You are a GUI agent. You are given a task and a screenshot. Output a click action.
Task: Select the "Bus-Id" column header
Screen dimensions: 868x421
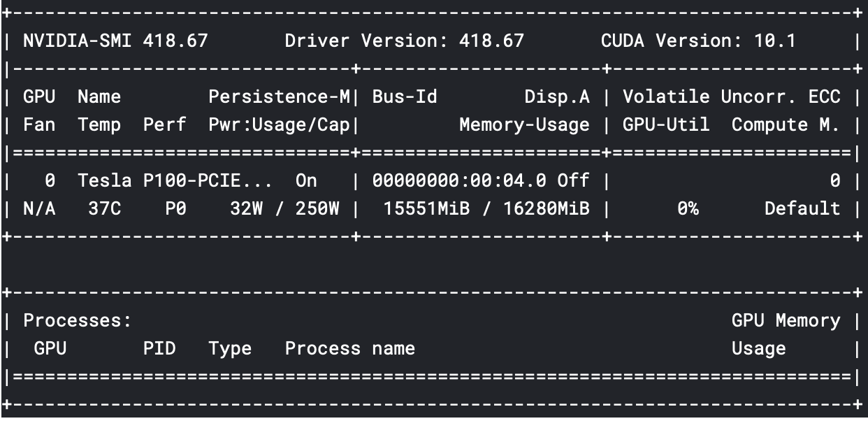405,97
